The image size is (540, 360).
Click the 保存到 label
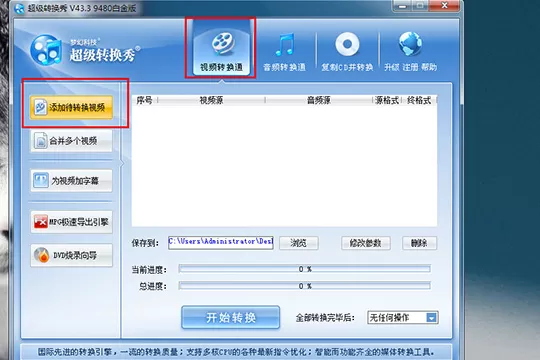(145, 243)
